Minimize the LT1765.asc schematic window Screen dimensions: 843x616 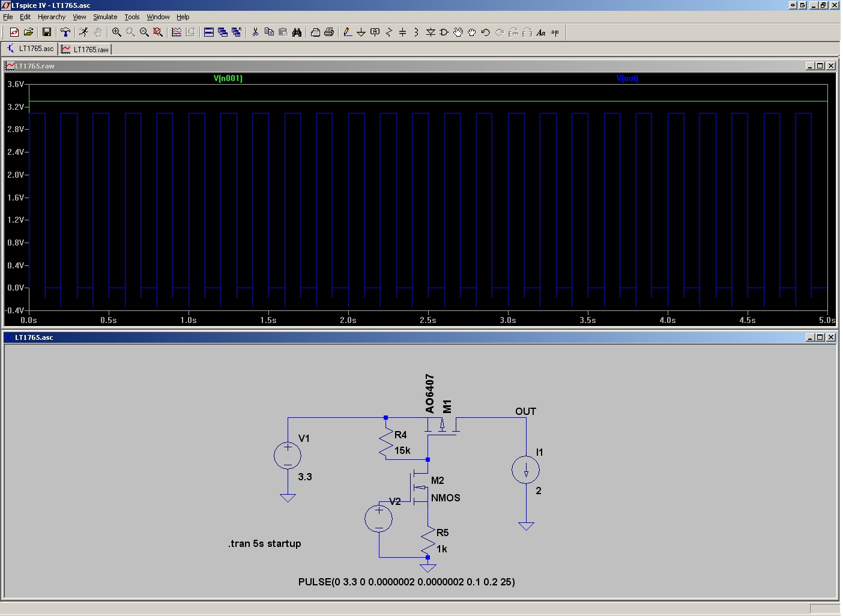(x=809, y=337)
